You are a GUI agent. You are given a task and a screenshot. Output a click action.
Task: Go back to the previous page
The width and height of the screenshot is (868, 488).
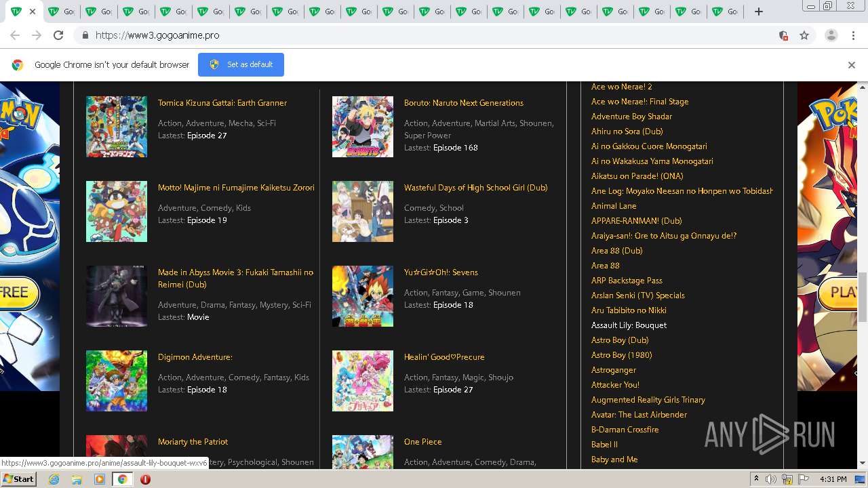(x=15, y=35)
